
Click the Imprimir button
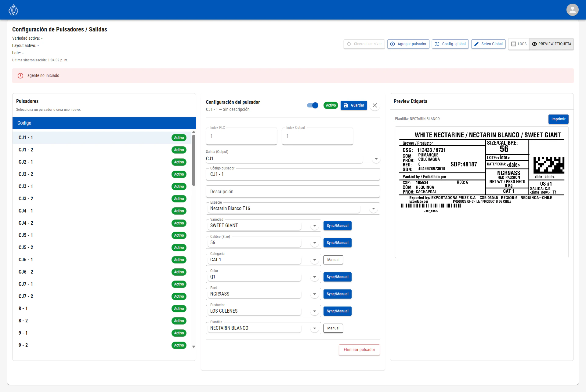point(558,119)
